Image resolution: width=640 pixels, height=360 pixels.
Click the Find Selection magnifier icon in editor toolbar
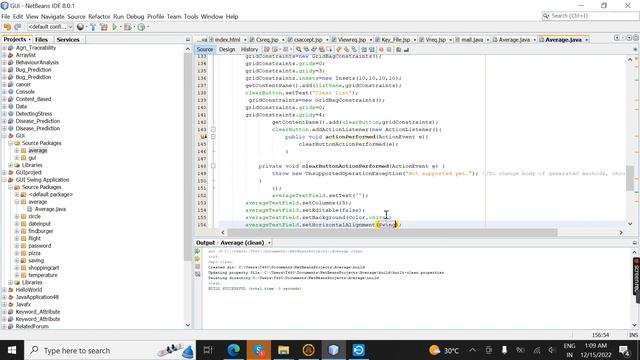(299, 50)
